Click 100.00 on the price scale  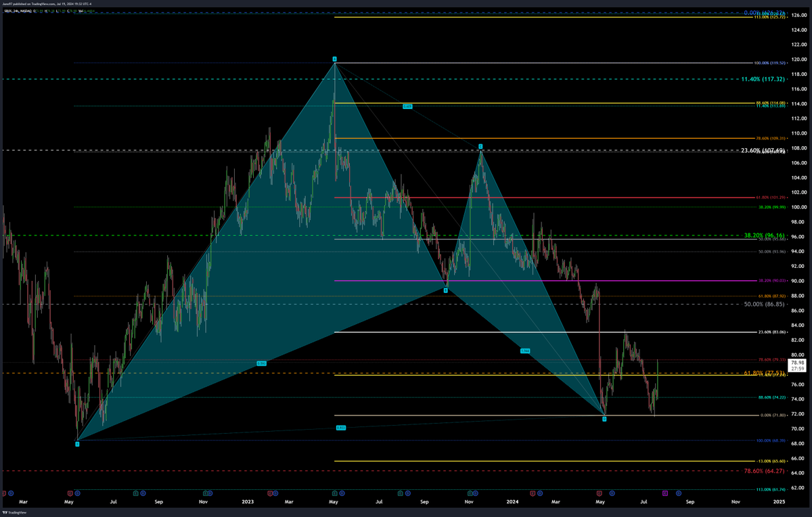pos(798,207)
